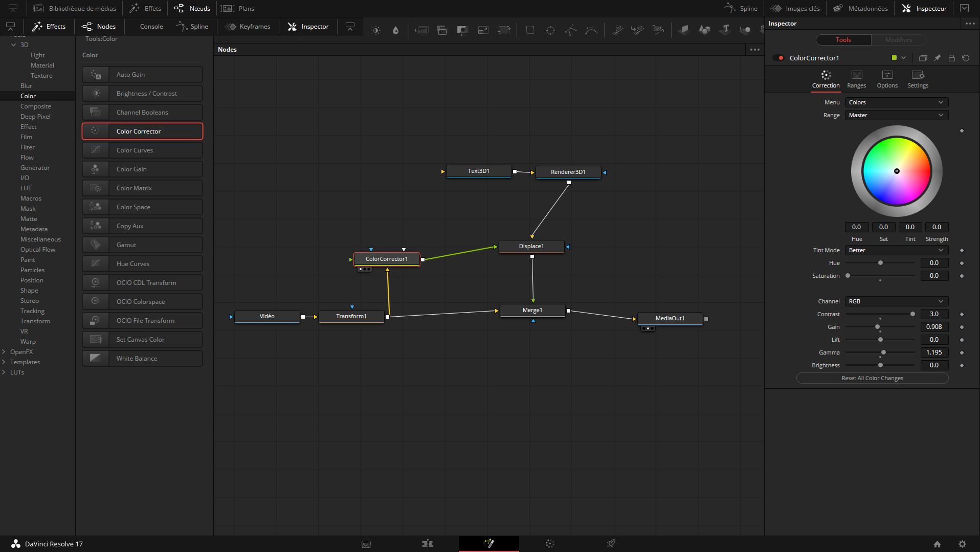
Task: Add a Merge node from toolbar
Action: 421,30
